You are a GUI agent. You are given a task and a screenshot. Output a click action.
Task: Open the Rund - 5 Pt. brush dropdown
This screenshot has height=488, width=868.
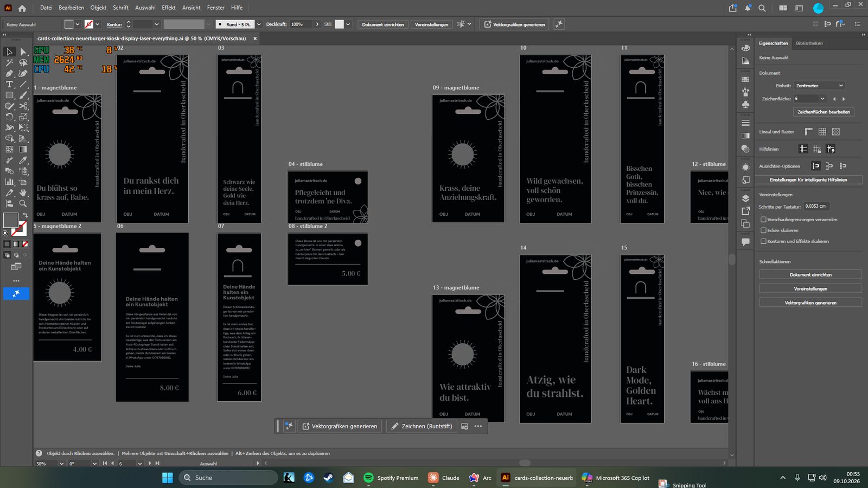click(x=259, y=24)
